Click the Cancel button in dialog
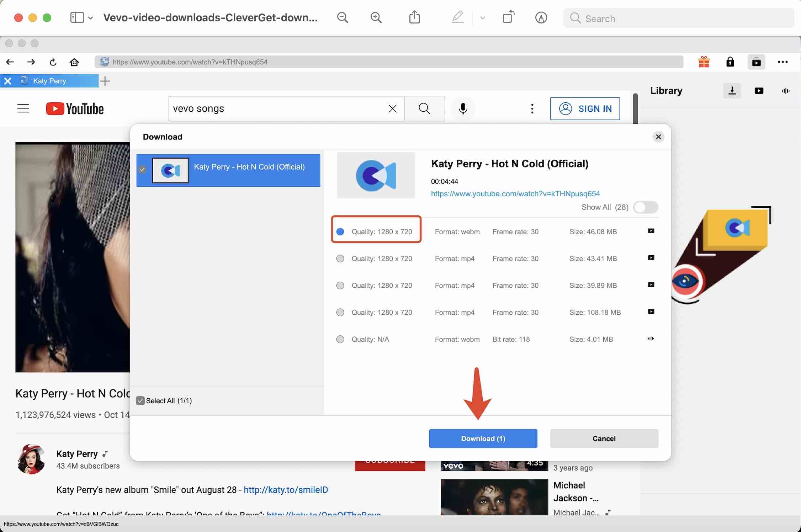The height and width of the screenshot is (532, 801). click(604, 438)
